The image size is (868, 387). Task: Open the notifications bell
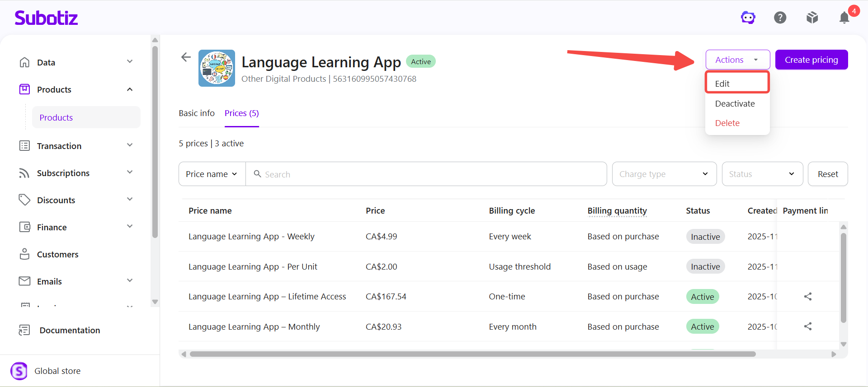tap(844, 18)
